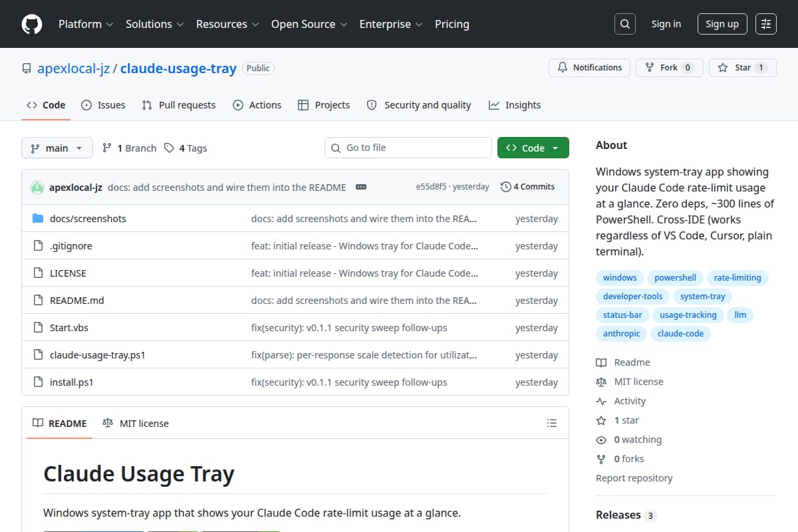This screenshot has height=532, width=798.
Task: Select the windows topic tag
Action: pos(620,278)
